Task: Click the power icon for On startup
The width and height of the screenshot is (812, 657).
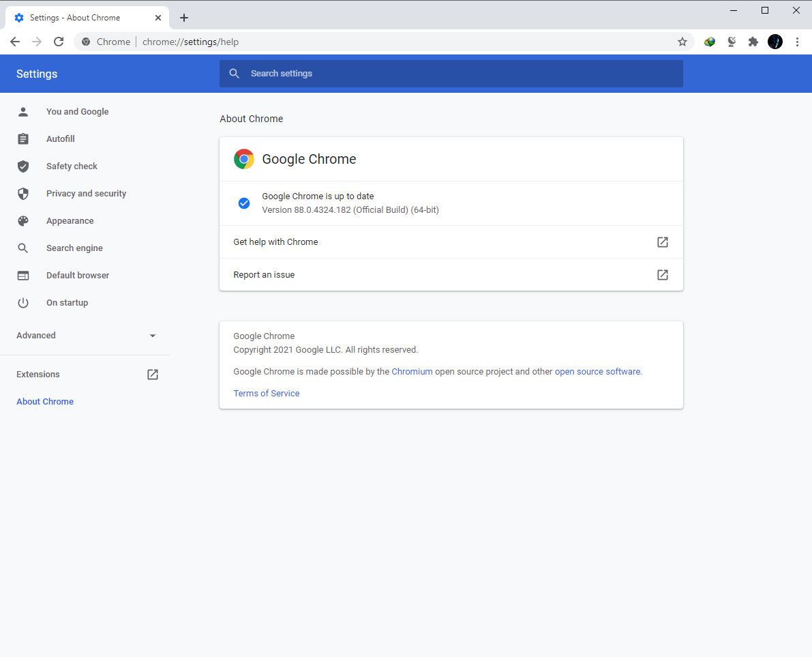Action: 23,303
